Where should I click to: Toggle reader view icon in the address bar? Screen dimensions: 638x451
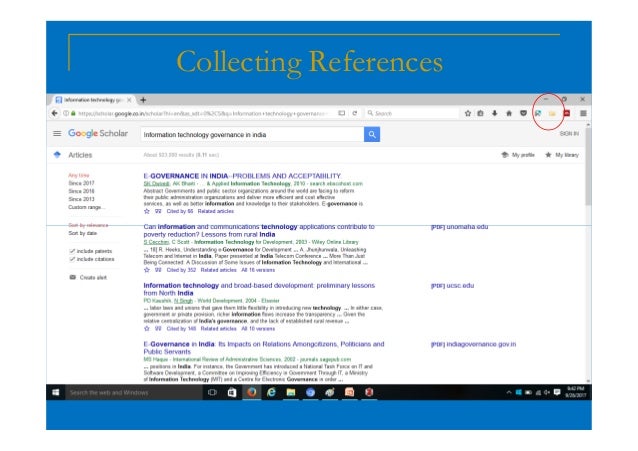tap(341, 113)
